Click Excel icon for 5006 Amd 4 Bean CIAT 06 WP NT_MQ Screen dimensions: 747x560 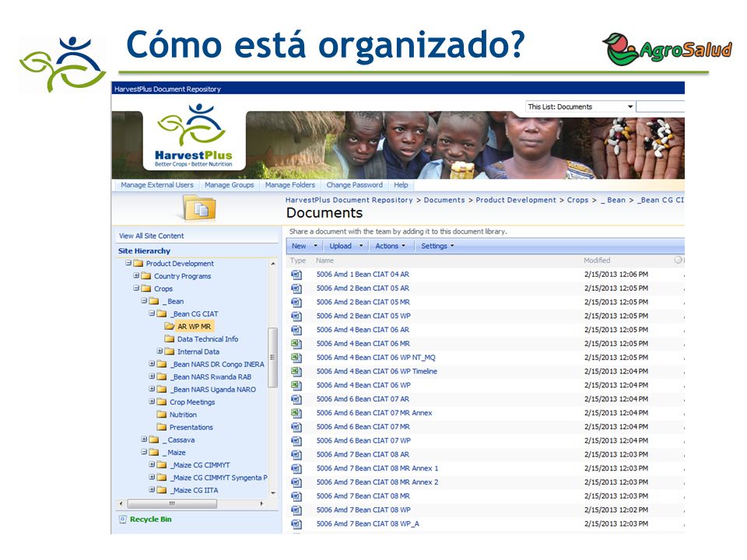click(x=296, y=358)
